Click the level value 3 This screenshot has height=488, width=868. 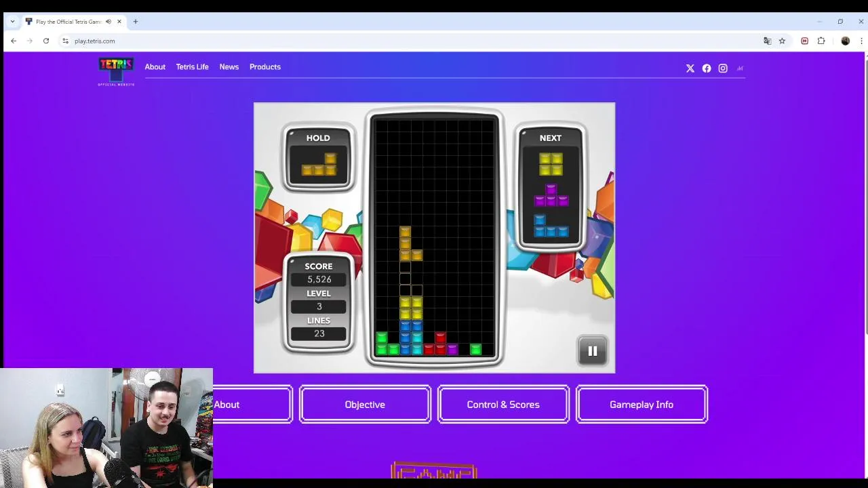(319, 306)
